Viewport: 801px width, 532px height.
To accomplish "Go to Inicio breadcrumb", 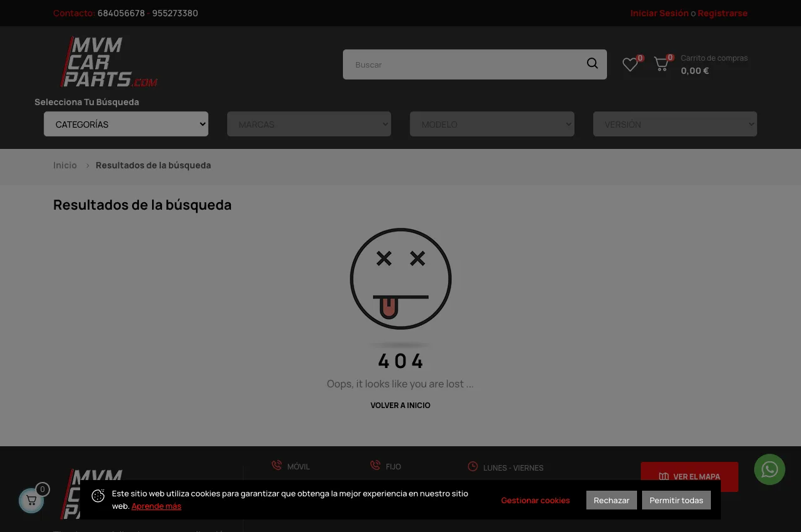I will pos(65,165).
